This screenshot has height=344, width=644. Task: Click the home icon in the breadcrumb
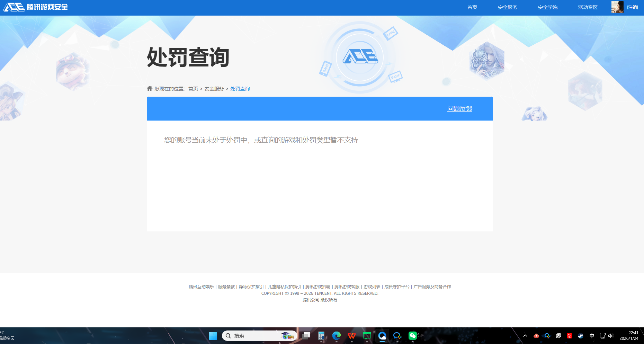tap(149, 88)
